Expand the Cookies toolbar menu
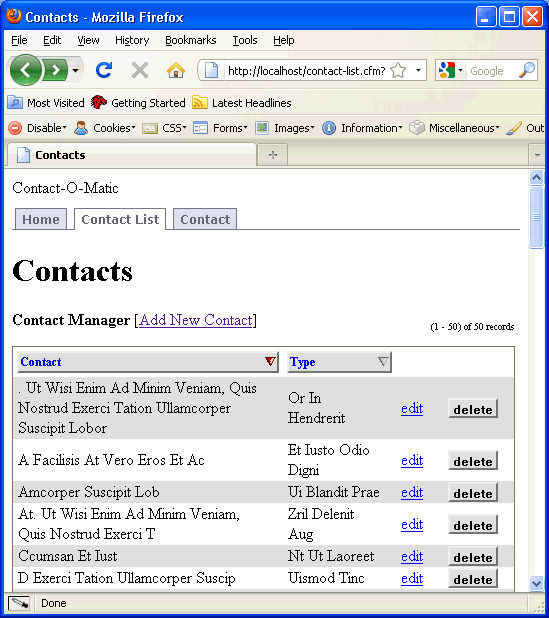The image size is (549, 618). tap(105, 128)
